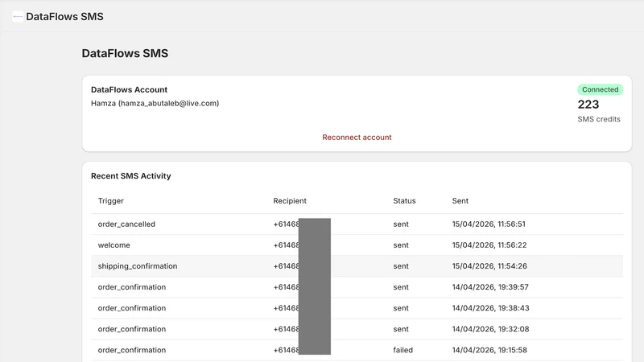Screen dimensions: 644x362
Task: Click the DataFlows SMS app logo icon
Action: [x=18, y=17]
